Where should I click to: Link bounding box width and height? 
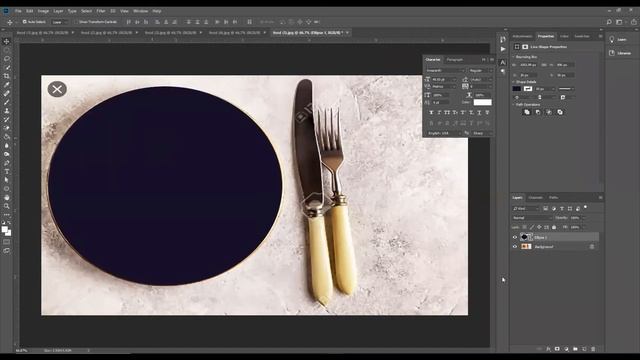(x=544, y=65)
